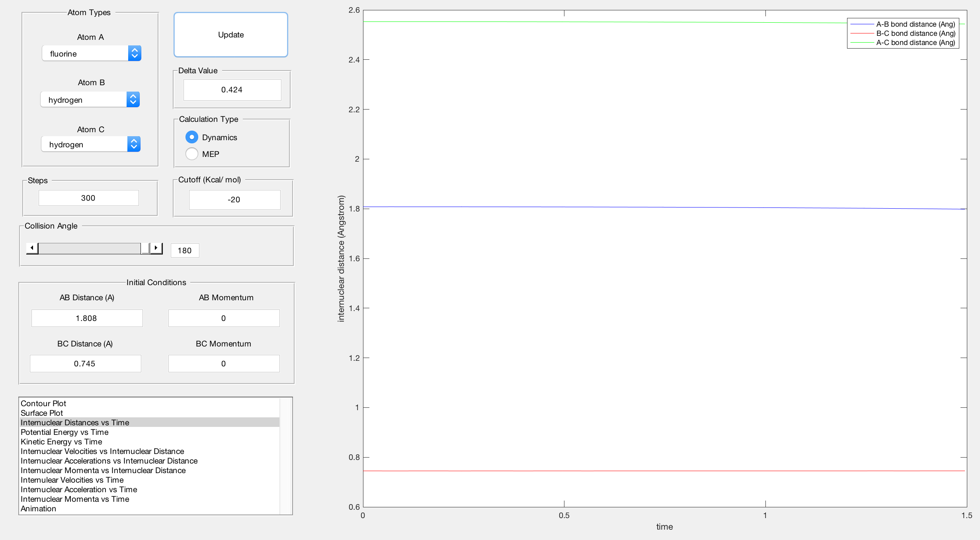The width and height of the screenshot is (980, 540).
Task: Open the Atom C hydrogen dropdown
Action: [91, 144]
